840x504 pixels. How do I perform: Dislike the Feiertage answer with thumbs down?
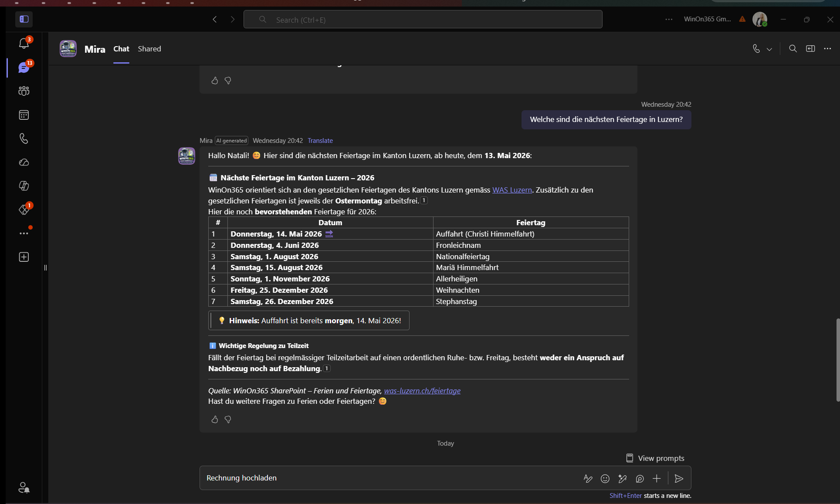click(x=228, y=419)
